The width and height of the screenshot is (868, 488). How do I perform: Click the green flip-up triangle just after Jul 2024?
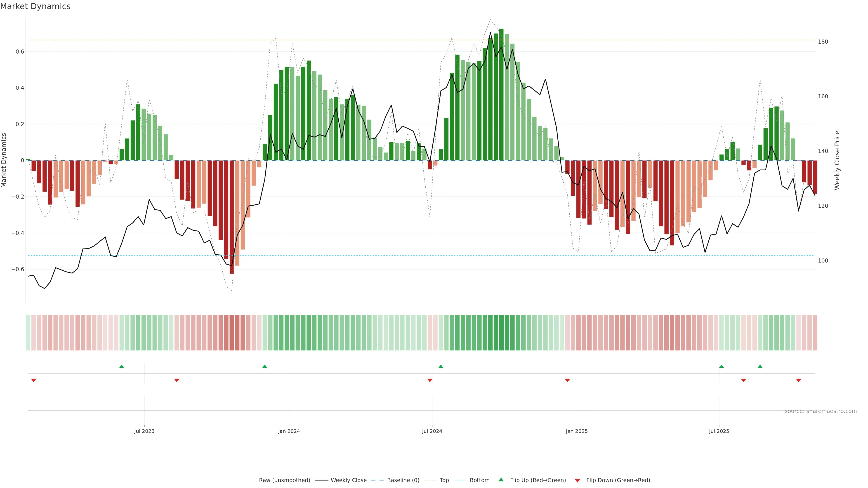[441, 366]
